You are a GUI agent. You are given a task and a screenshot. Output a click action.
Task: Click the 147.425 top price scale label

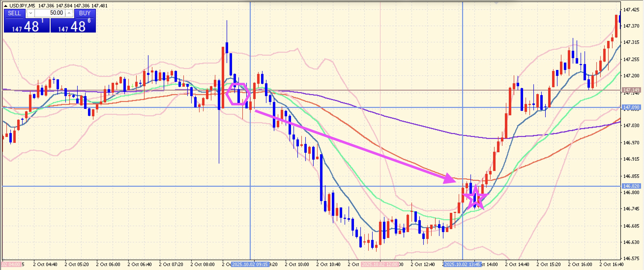[x=631, y=10]
